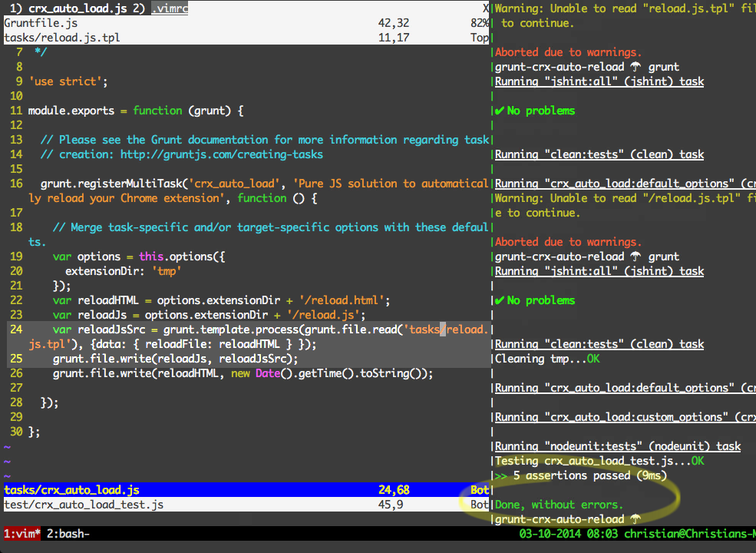Click the "Top" scroll indicator
This screenshot has height=553, width=756.
coord(480,37)
